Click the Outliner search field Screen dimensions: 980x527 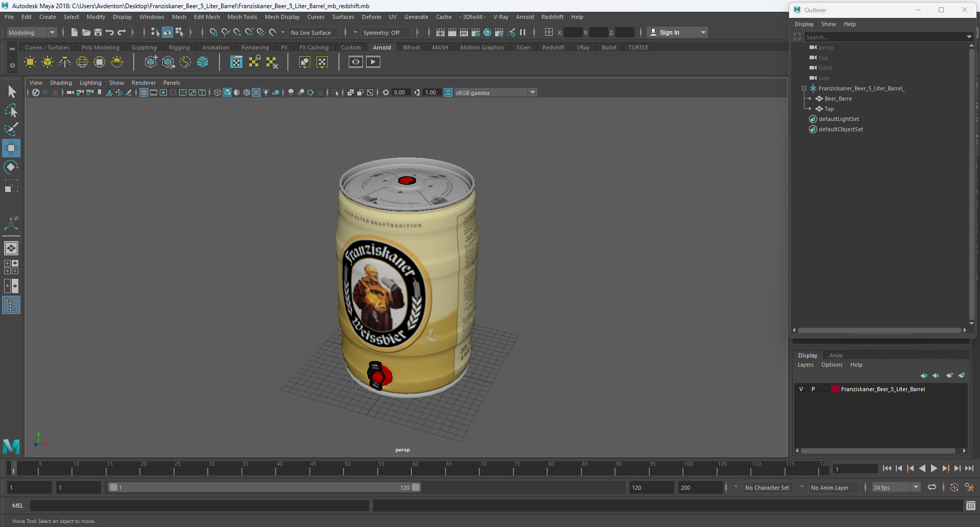[885, 37]
